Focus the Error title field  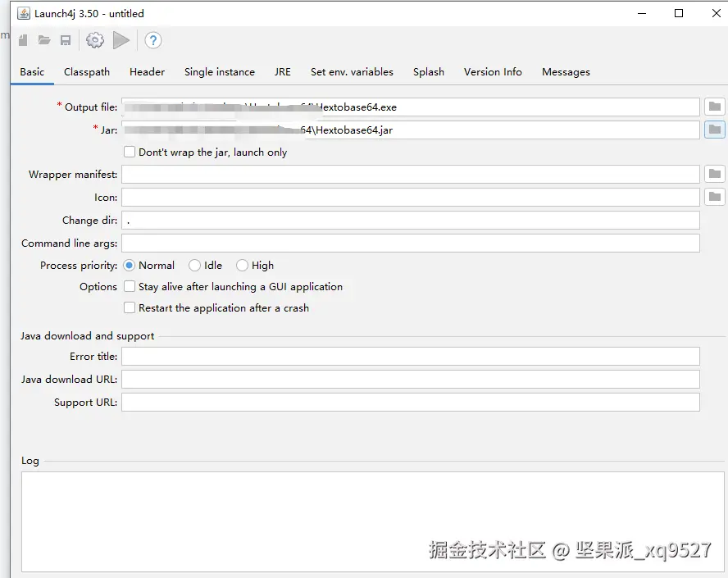(411, 356)
